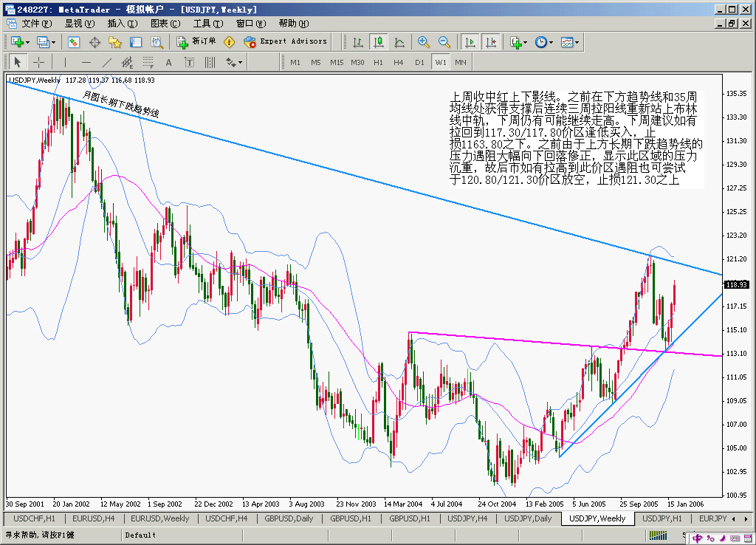The image size is (756, 545).
Task: Expand the Templates dropdown arrow
Action: pos(577,42)
